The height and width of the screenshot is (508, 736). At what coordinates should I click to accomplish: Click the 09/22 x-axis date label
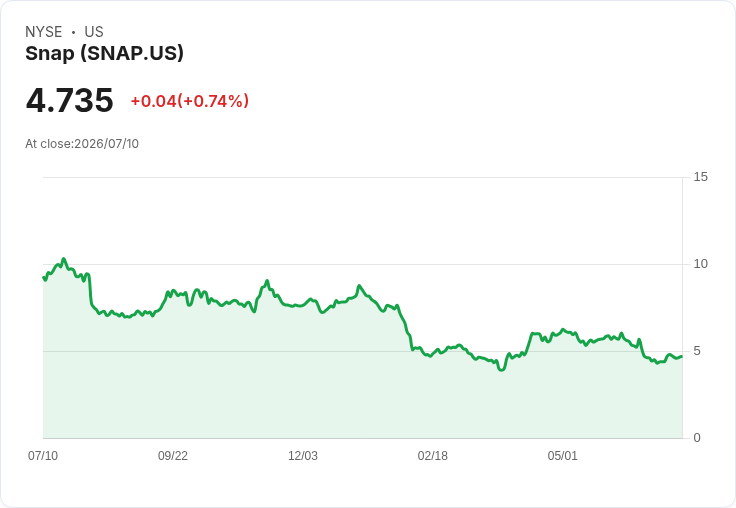pos(173,455)
